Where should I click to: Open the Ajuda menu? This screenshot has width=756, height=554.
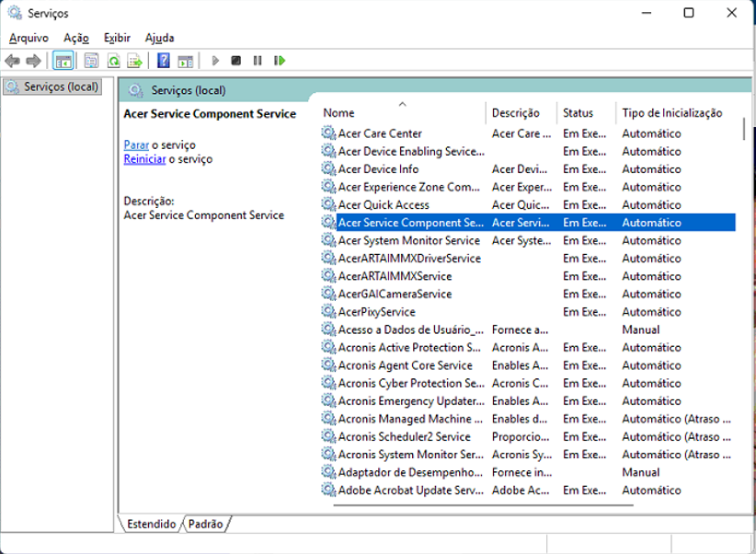[160, 38]
